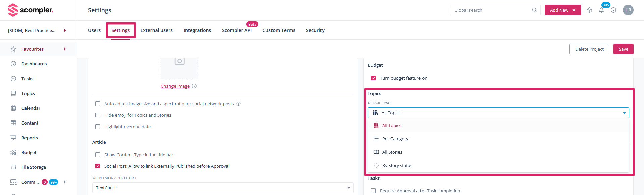The width and height of the screenshot is (644, 195).
Task: Select Per Category from the dropdown list
Action: coord(395,139)
